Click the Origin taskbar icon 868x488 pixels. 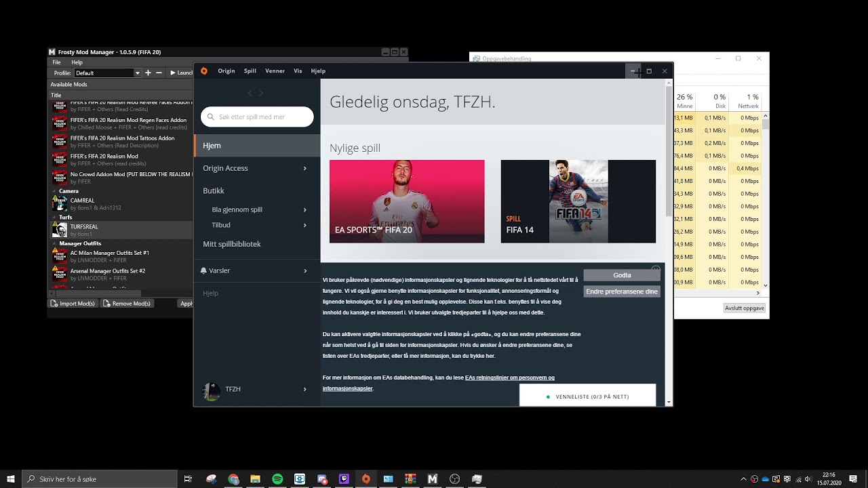(x=366, y=479)
